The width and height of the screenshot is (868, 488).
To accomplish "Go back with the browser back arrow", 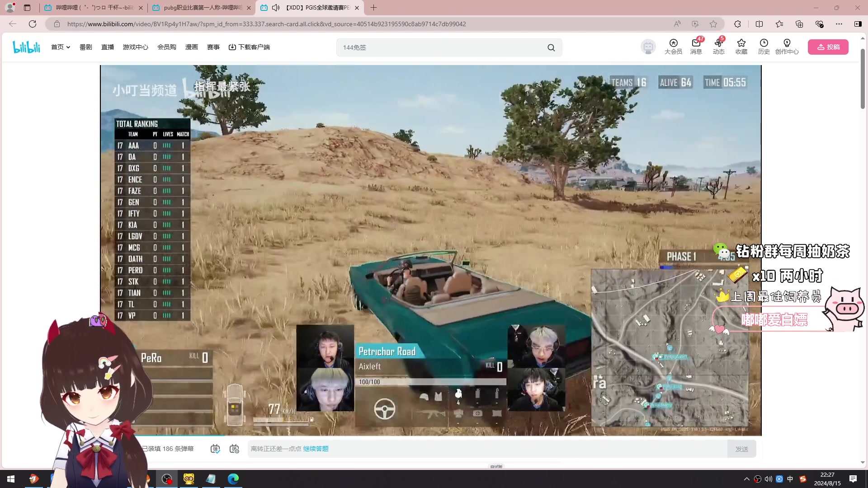I will click(13, 24).
